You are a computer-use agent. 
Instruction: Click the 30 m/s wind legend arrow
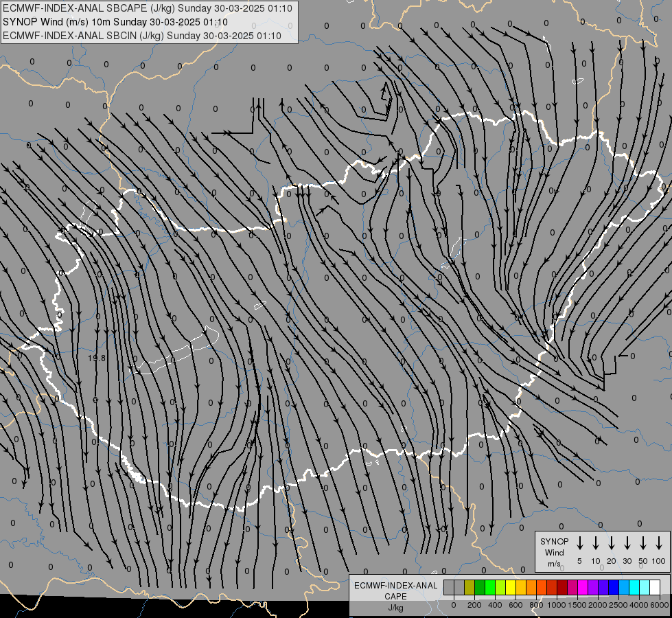click(627, 543)
